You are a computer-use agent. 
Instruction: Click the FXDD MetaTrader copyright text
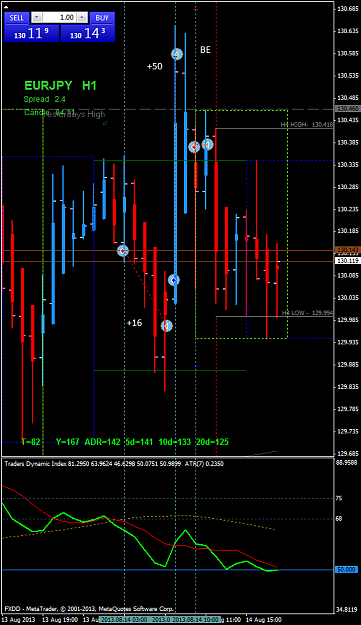[x=89, y=609]
